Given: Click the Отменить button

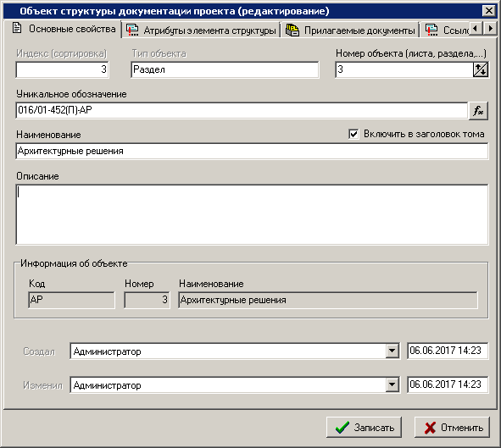Looking at the screenshot, I should pyautogui.click(x=452, y=428).
